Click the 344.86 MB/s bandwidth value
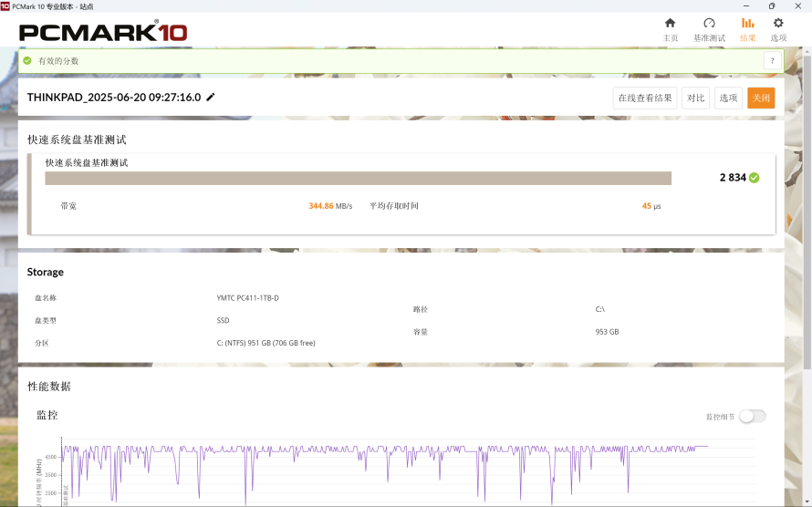812x507 pixels. tap(330, 206)
